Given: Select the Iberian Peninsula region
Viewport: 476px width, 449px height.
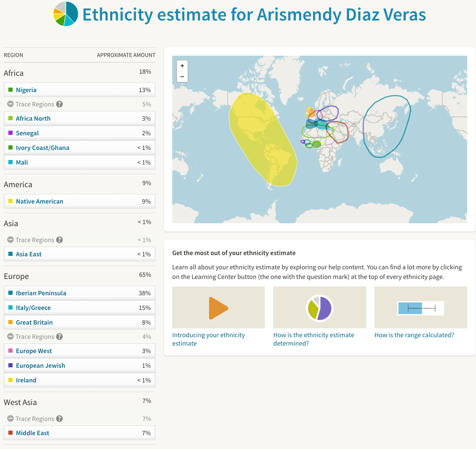Looking at the screenshot, I should point(79,293).
